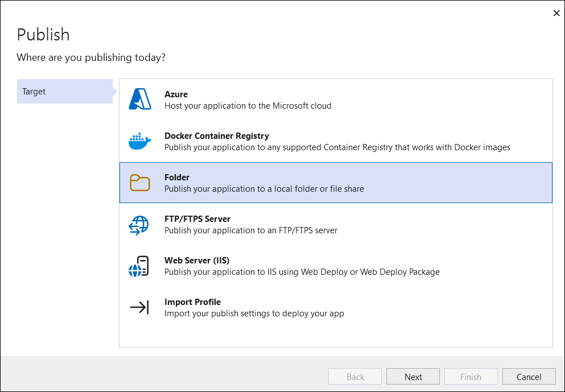Select Docker Container Registry title

pos(217,136)
